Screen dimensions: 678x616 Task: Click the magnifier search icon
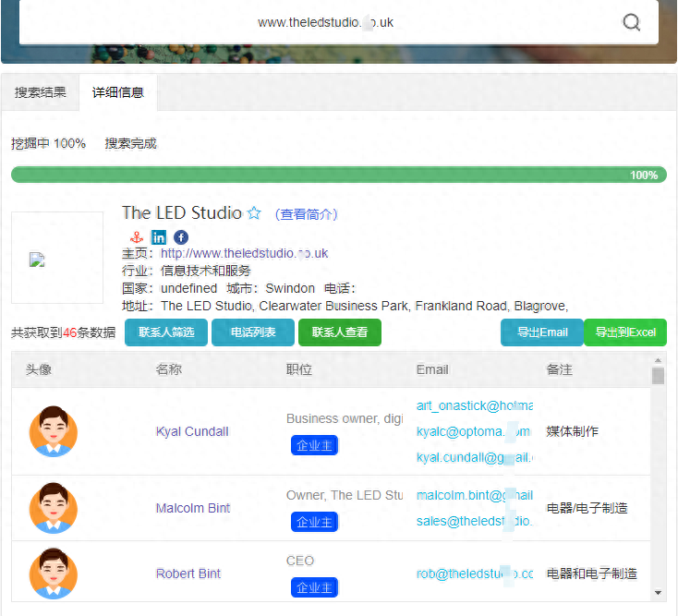(631, 22)
